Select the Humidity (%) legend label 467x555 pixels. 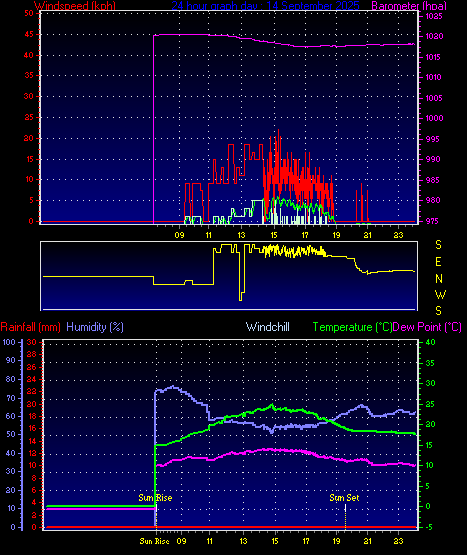tap(95, 327)
